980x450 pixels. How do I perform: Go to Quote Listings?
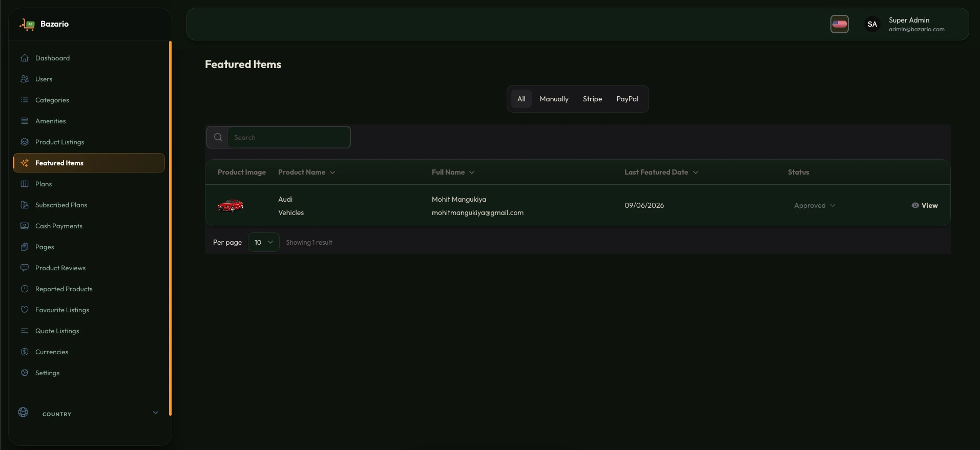point(89,331)
